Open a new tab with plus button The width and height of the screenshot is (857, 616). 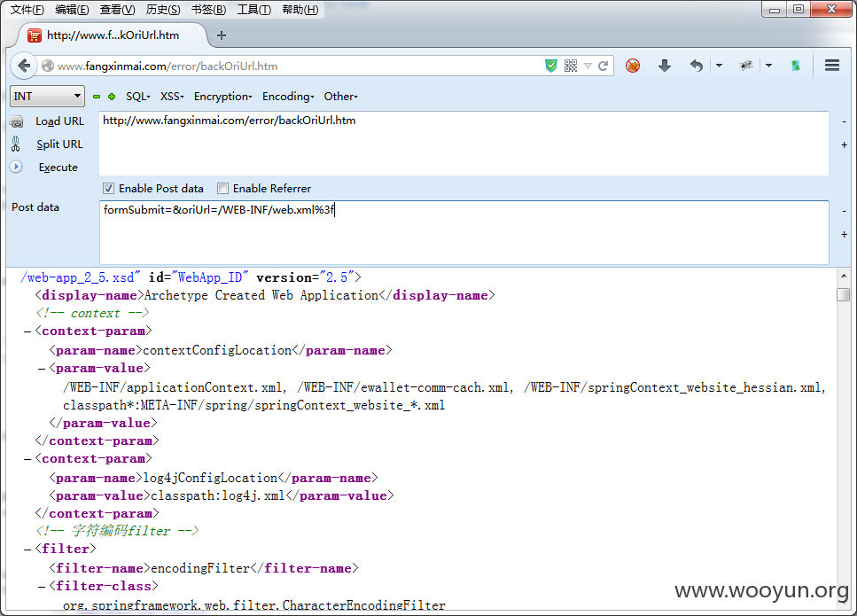pos(222,35)
